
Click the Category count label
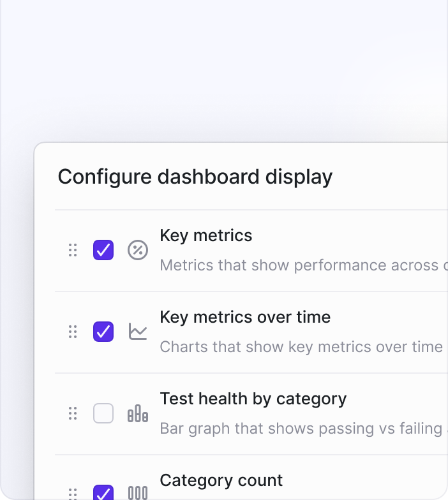(221, 480)
